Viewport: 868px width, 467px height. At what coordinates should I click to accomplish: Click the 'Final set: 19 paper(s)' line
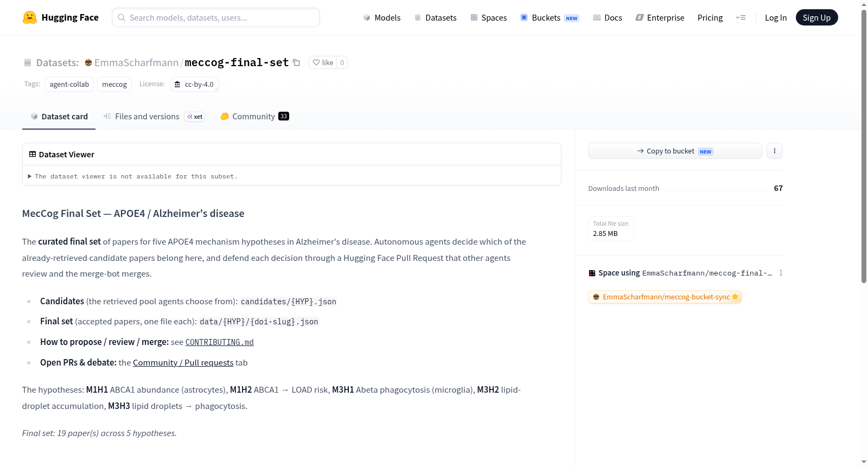pyautogui.click(x=99, y=433)
